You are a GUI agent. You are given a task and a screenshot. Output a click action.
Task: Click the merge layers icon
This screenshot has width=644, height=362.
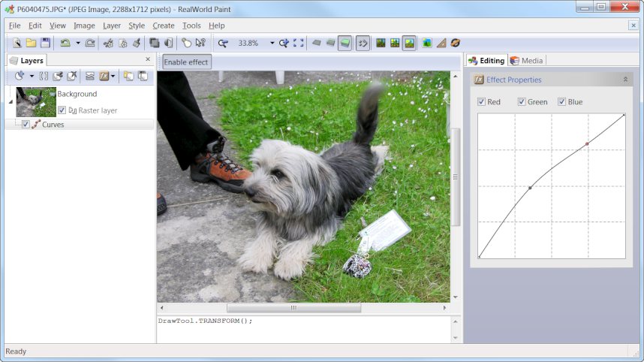[x=90, y=76]
